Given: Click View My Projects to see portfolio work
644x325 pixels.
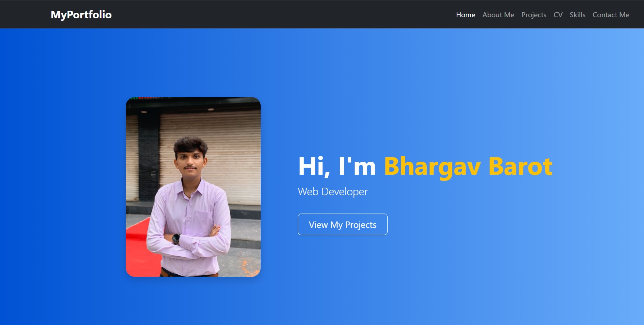Looking at the screenshot, I should coord(342,224).
